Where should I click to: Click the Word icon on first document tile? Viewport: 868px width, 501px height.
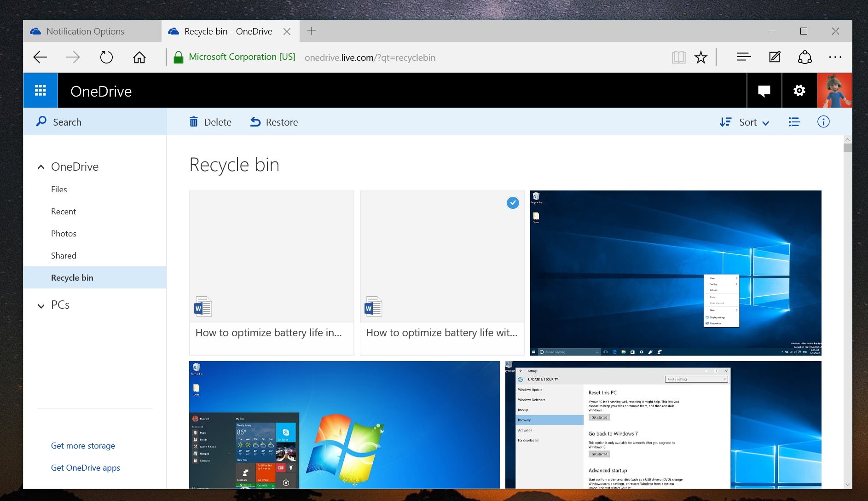coord(203,306)
